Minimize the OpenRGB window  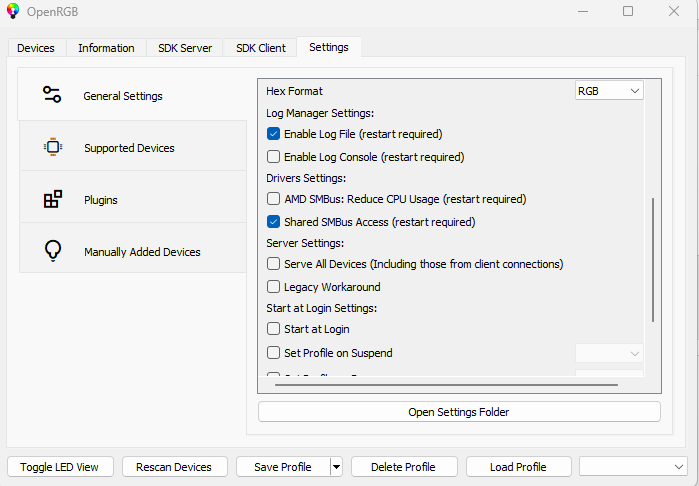point(583,11)
